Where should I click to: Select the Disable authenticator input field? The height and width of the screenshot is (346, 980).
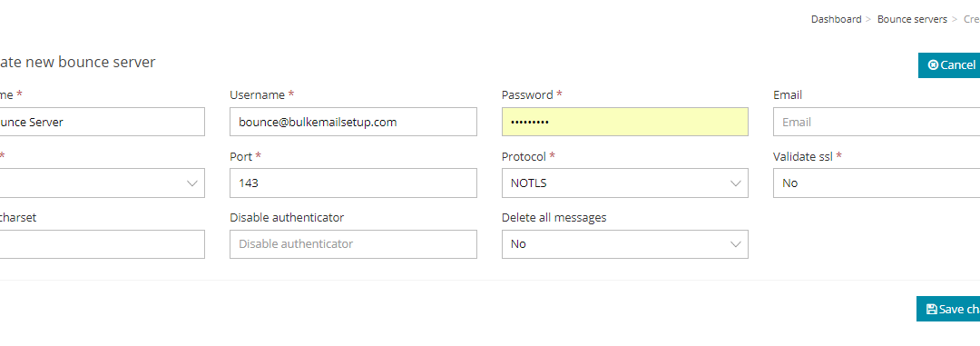point(353,244)
